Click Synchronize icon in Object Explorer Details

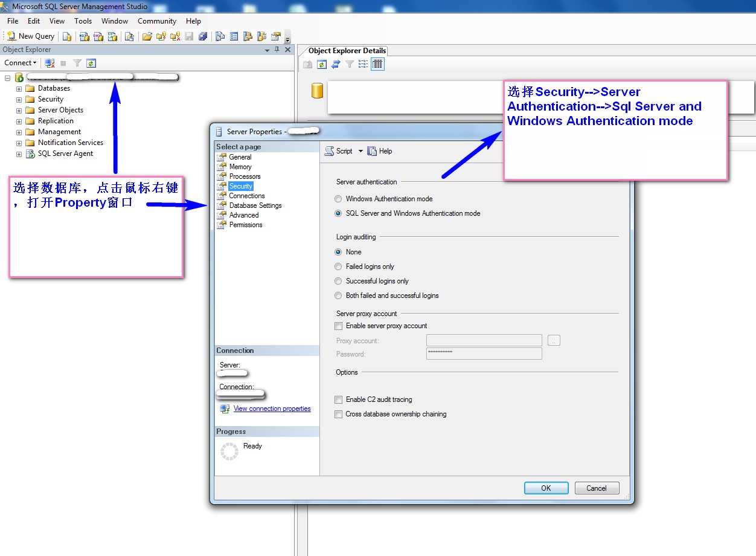(335, 64)
